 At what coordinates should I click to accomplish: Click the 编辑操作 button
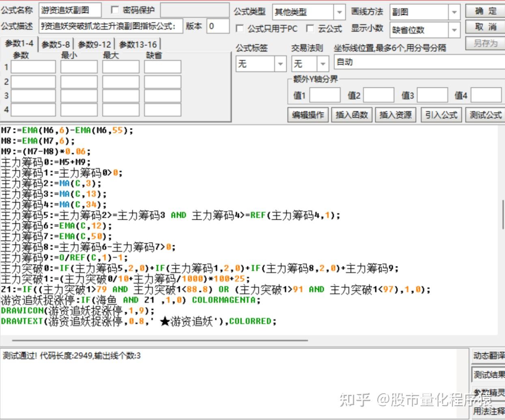point(308,115)
